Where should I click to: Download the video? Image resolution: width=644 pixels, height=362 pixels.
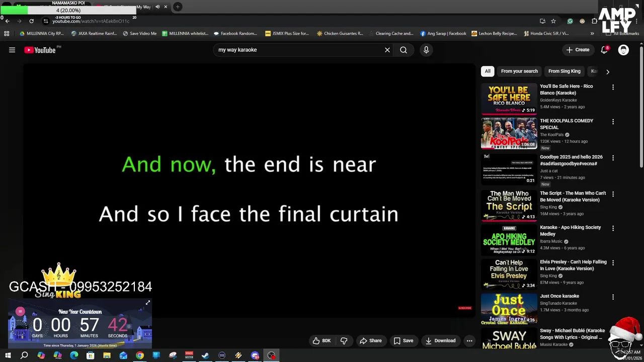(x=440, y=340)
